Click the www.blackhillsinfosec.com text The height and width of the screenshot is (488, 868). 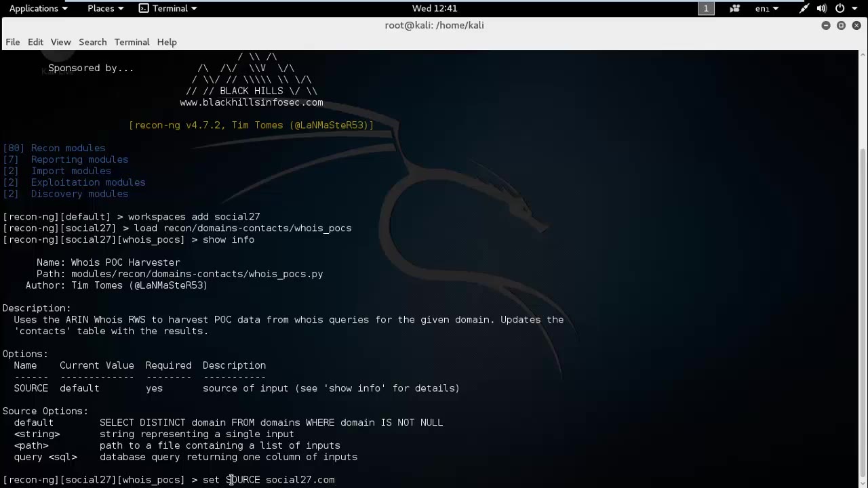252,102
